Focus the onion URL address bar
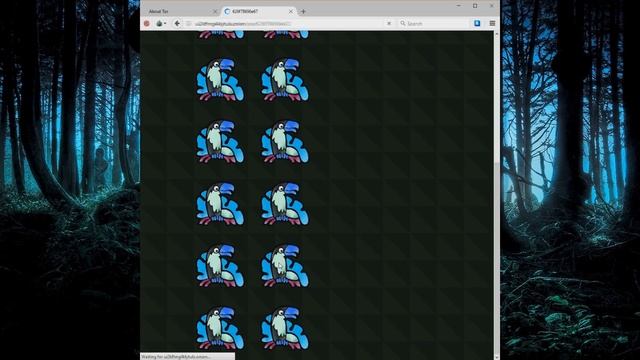 click(286, 24)
